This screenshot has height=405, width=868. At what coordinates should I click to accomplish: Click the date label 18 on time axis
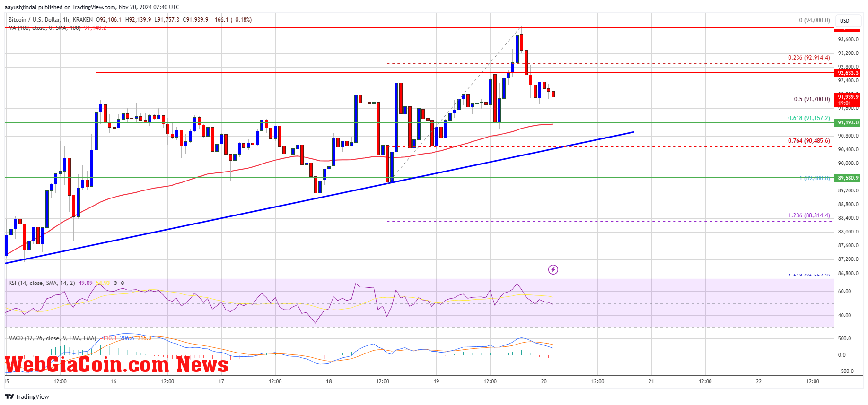tap(329, 381)
